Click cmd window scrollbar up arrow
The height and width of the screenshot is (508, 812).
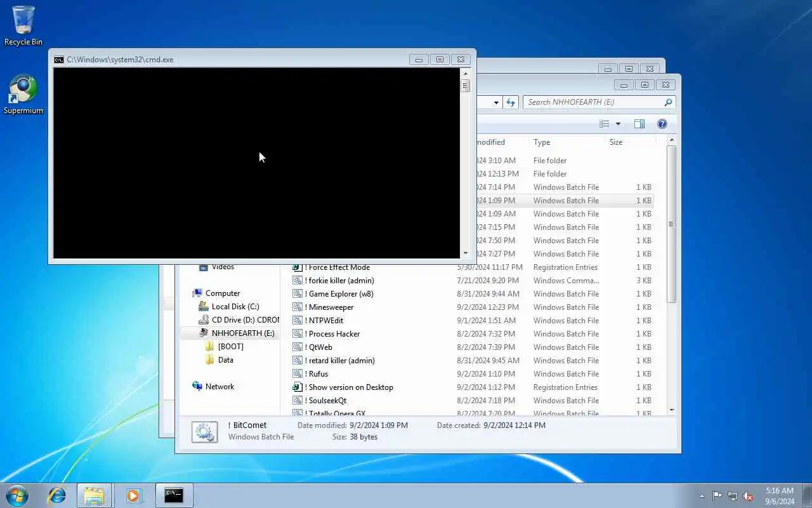click(x=466, y=74)
